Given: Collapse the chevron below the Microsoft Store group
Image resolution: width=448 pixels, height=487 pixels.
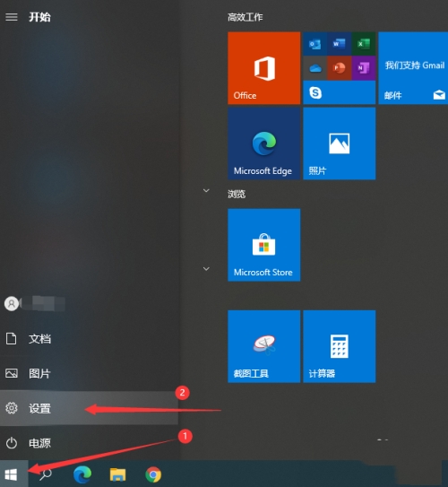Looking at the screenshot, I should pyautogui.click(x=206, y=269).
